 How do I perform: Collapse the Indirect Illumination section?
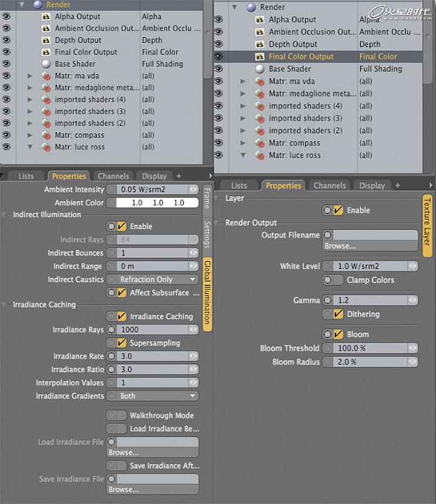pyautogui.click(x=4, y=214)
